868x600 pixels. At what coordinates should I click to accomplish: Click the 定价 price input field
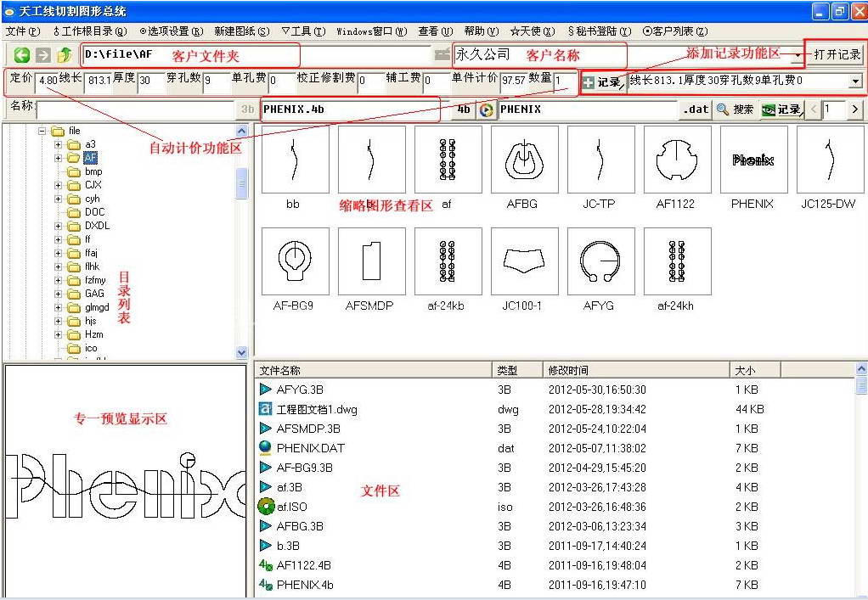pyautogui.click(x=47, y=81)
